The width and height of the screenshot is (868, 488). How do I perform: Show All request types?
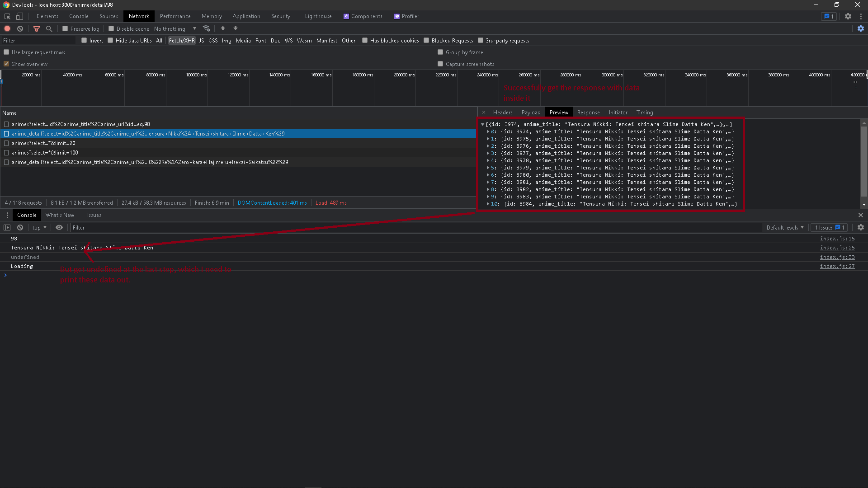coord(159,41)
